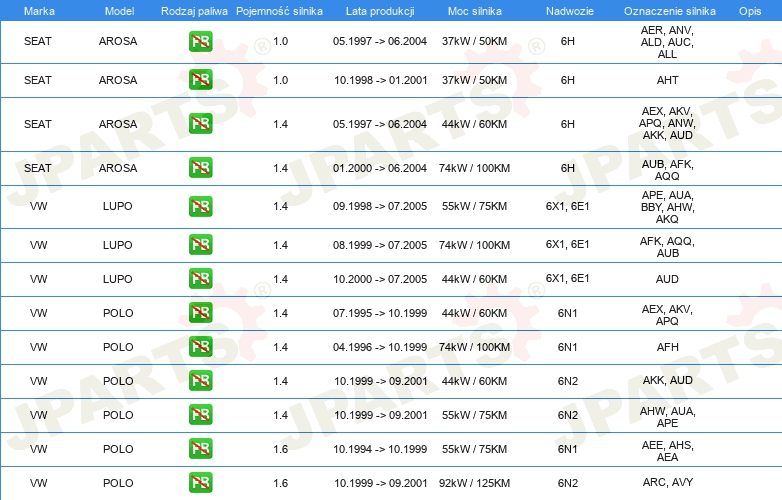The image size is (782, 500).
Task: Click the petrol icon in Lupo 08.1999 row
Action: [200, 245]
